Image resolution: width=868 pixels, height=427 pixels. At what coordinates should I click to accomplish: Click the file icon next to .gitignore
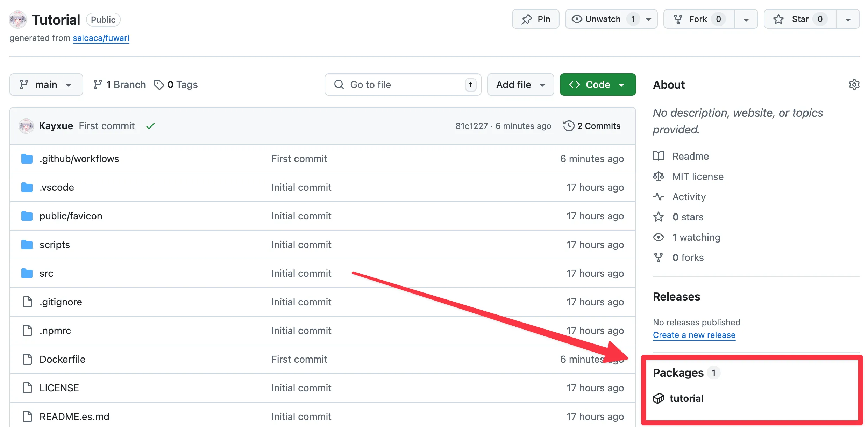pos(27,302)
